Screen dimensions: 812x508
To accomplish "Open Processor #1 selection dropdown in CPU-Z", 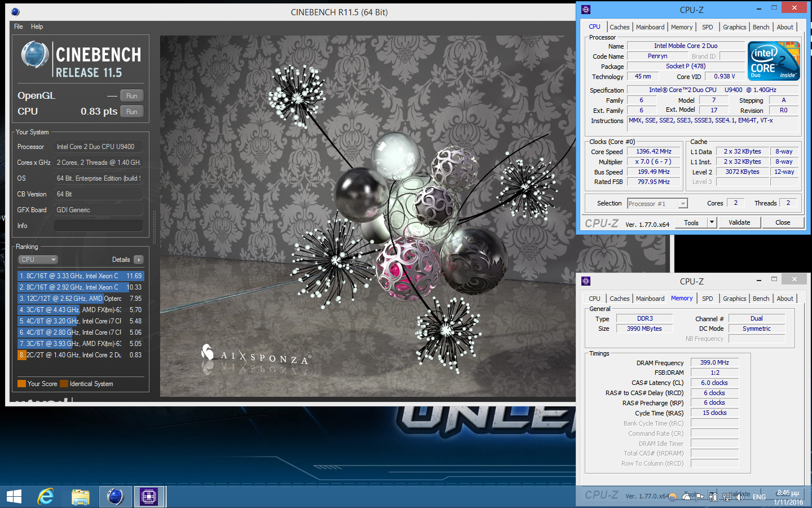I will pos(657,204).
